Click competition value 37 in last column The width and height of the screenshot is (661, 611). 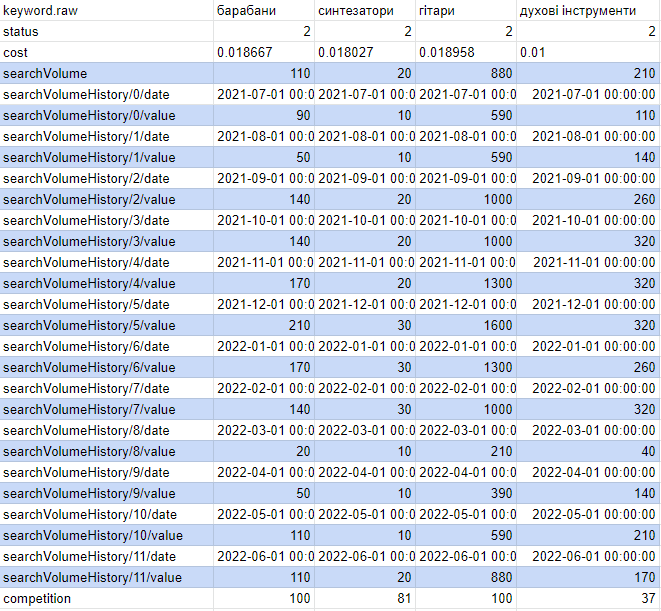click(x=588, y=598)
